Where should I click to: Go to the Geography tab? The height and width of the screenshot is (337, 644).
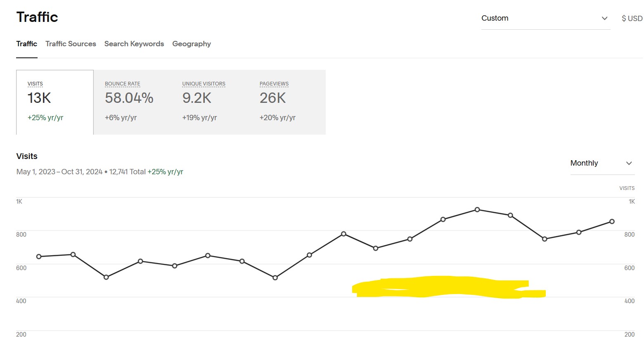(x=192, y=44)
